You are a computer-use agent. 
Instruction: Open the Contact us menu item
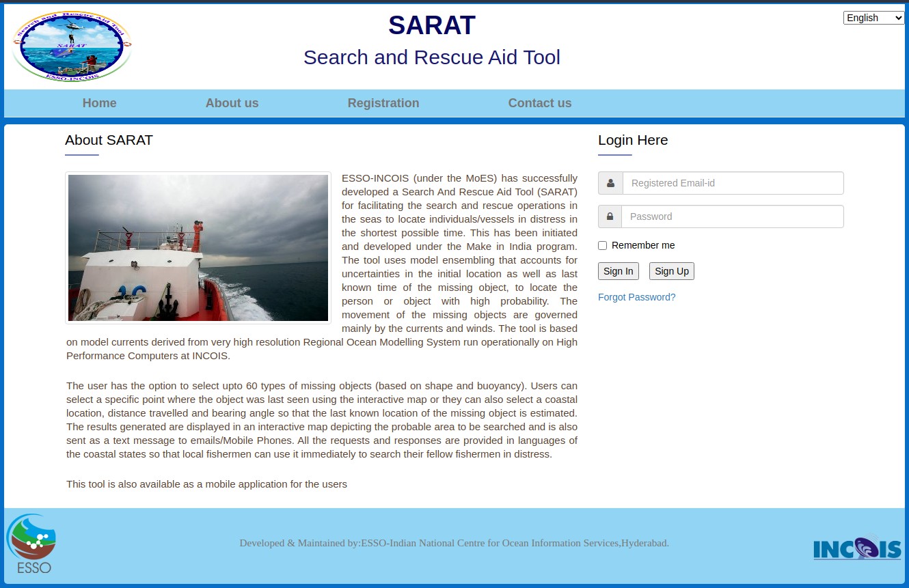(x=539, y=103)
